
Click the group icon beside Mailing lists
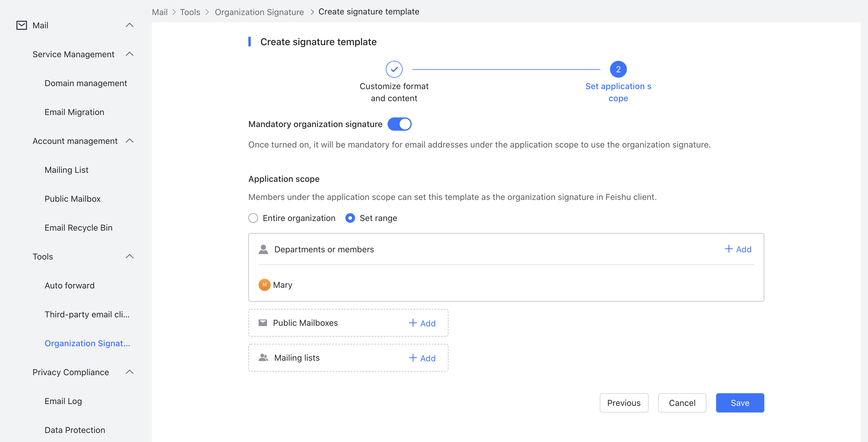[264, 357]
